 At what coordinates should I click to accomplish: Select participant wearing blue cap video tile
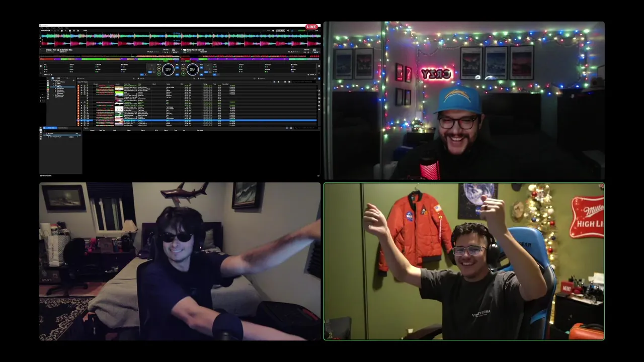pos(464,101)
